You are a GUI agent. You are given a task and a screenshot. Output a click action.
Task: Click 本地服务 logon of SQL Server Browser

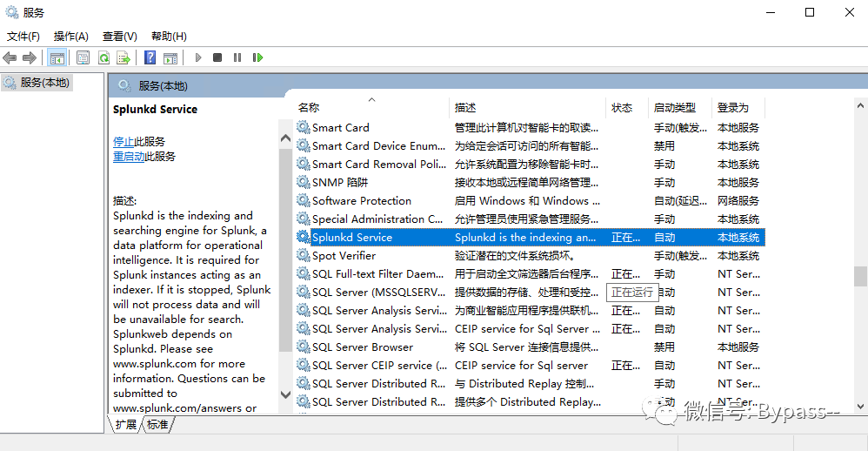(x=738, y=347)
